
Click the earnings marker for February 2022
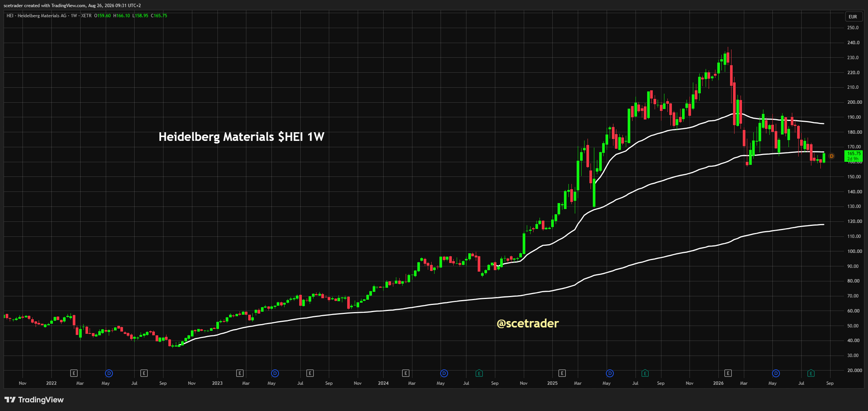click(74, 373)
